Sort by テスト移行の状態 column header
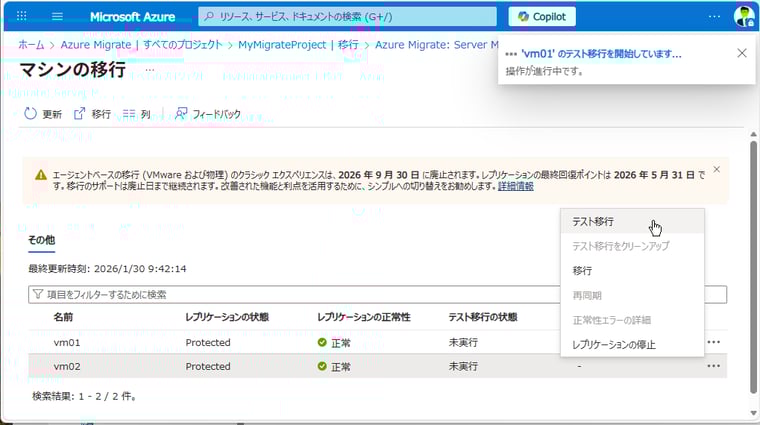 (x=483, y=317)
